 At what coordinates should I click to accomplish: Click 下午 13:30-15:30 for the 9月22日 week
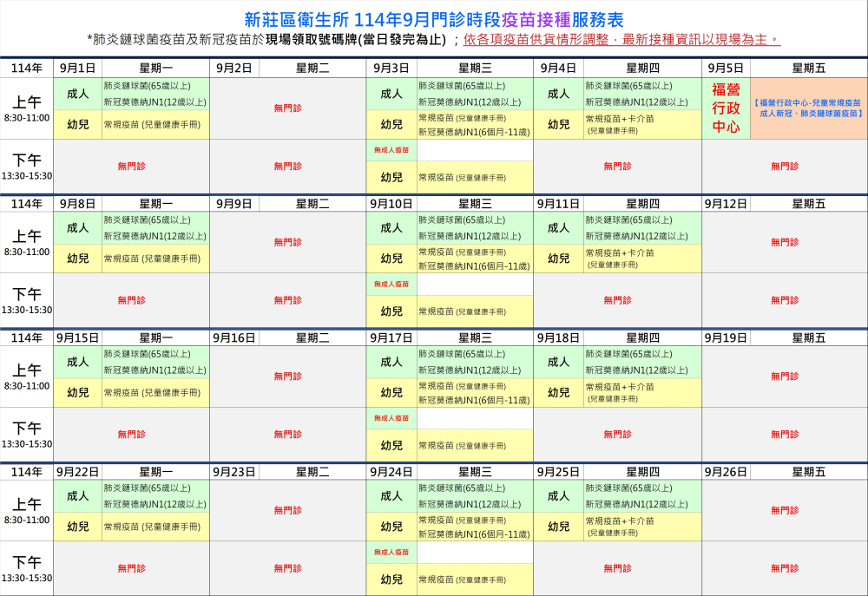[x=27, y=568]
